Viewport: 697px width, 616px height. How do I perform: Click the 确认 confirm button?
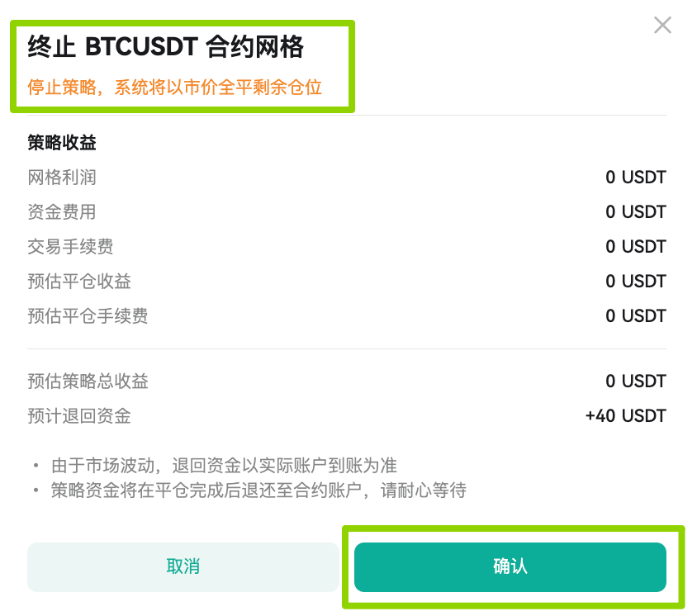tap(510, 566)
